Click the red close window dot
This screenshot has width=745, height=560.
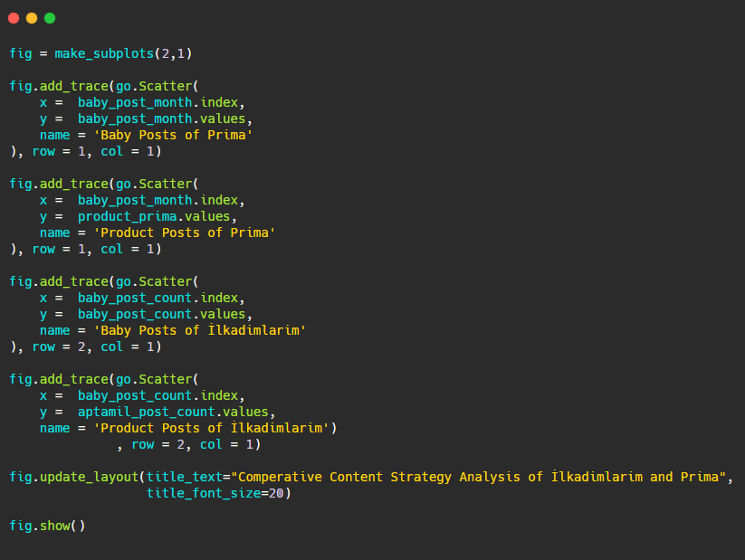click(14, 18)
